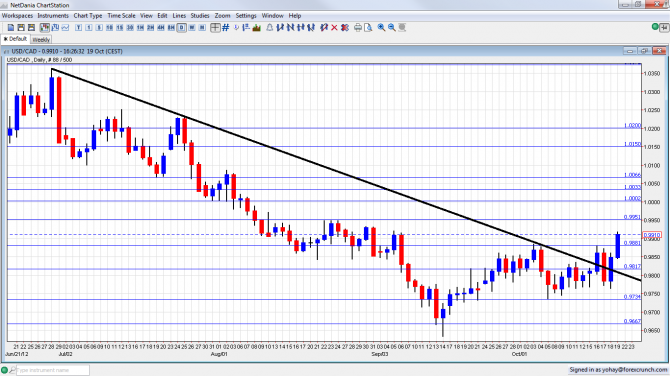Toggle the chart grid hash icon
Screen dimensions: 670x376
(x=226, y=27)
